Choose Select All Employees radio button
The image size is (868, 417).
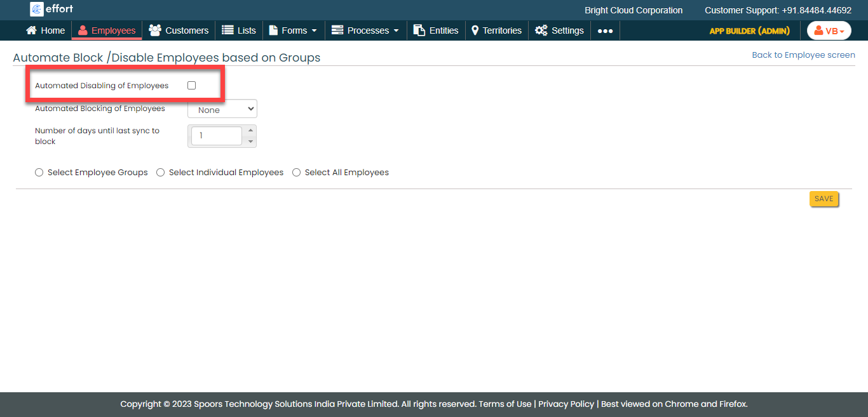(x=296, y=173)
